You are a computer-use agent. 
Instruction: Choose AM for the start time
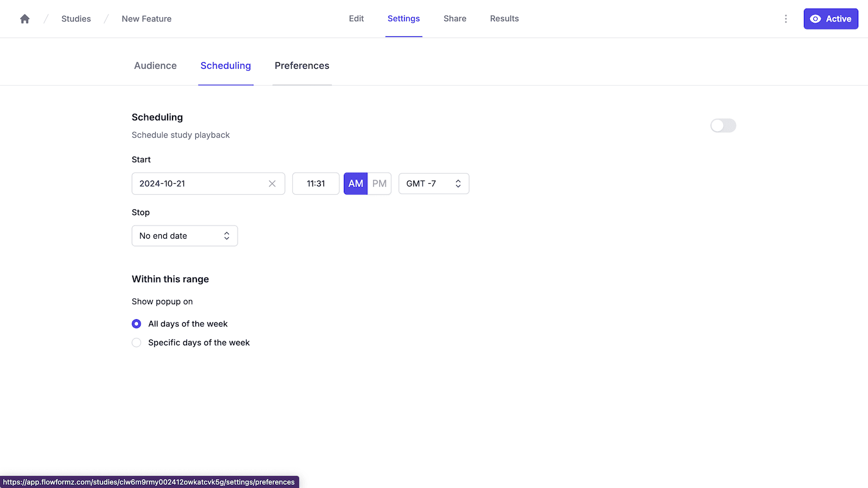(x=356, y=184)
